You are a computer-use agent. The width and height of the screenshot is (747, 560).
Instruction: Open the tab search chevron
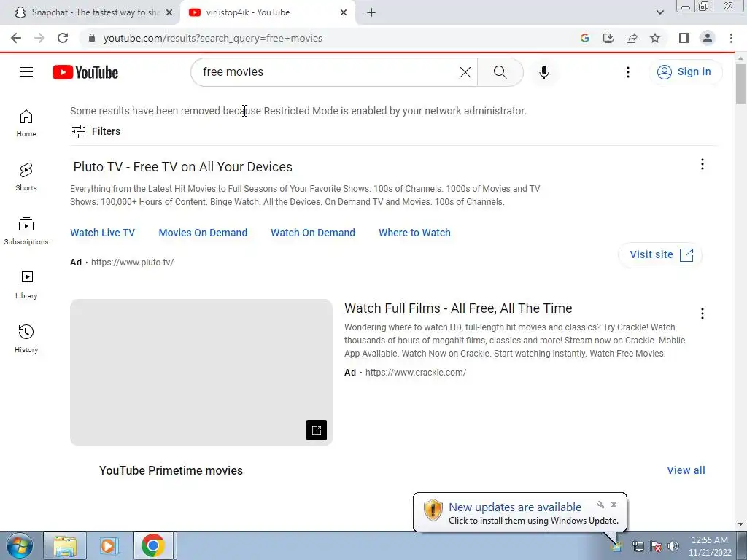click(659, 12)
